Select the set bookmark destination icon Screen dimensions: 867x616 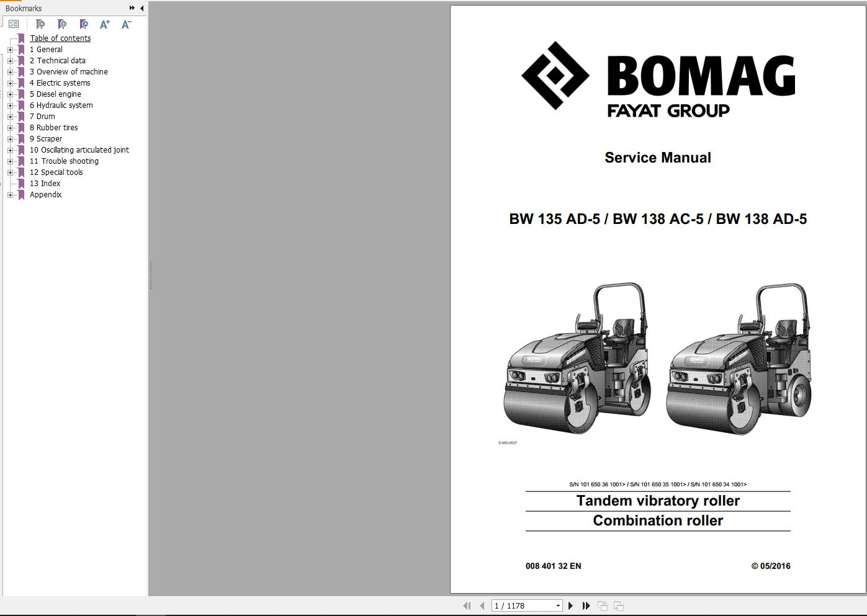point(84,24)
